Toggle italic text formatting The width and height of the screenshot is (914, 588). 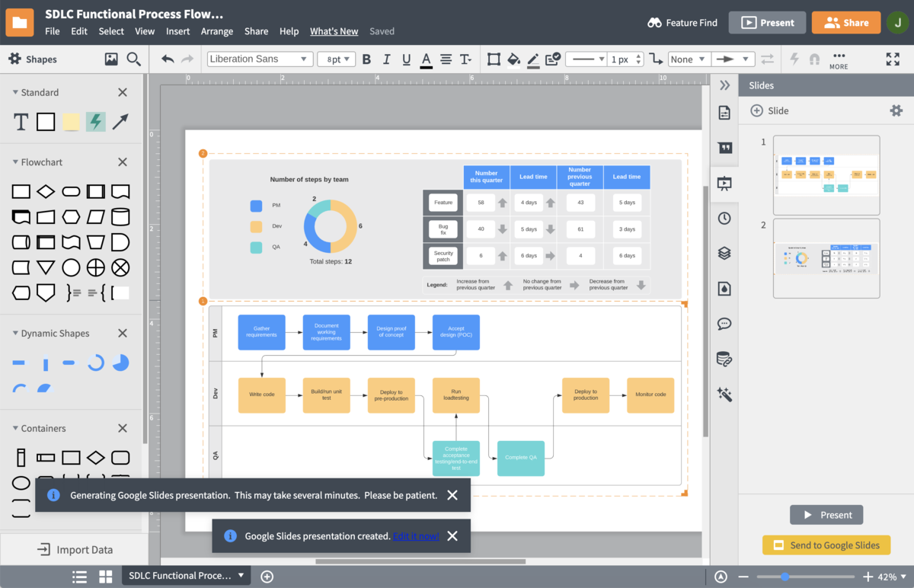(386, 59)
